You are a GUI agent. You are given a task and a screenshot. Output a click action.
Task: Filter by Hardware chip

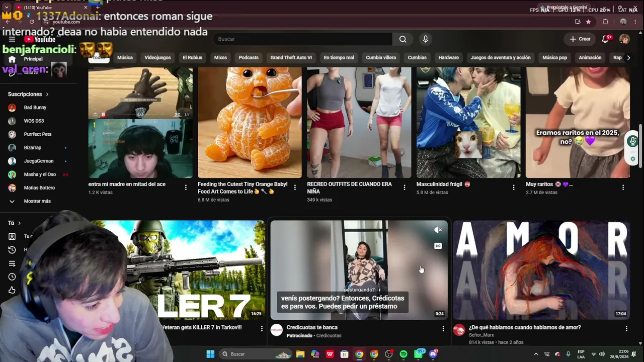(448, 58)
